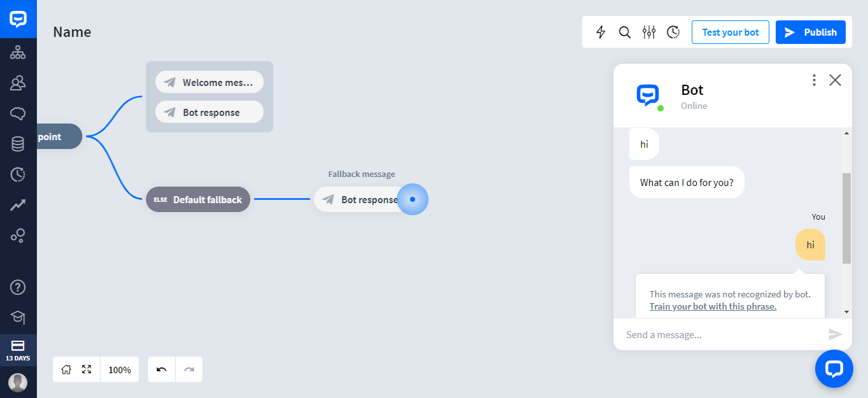The width and height of the screenshot is (868, 398).
Task: View Reports via the trending-arrow sidebar icon
Action: pyautogui.click(x=18, y=204)
